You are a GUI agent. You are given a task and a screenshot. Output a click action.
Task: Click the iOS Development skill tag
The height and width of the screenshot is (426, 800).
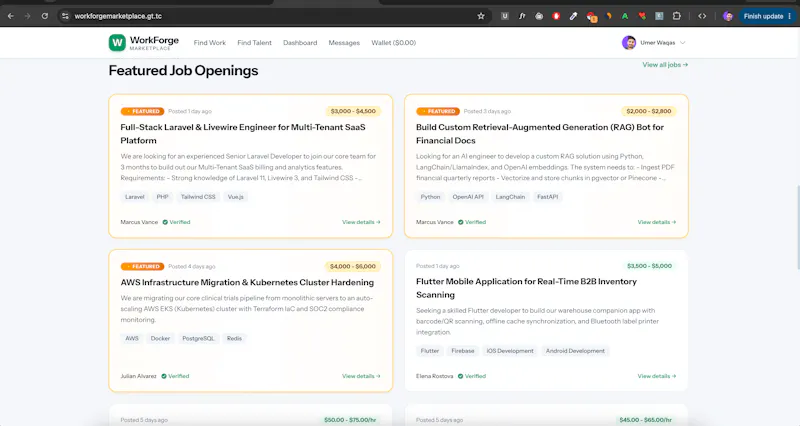click(510, 351)
